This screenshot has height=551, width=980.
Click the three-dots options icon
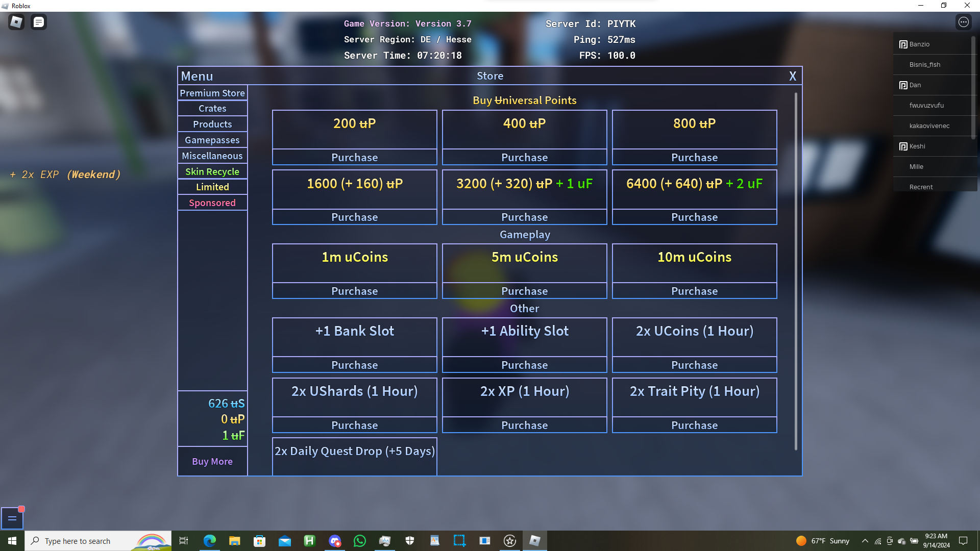click(963, 22)
